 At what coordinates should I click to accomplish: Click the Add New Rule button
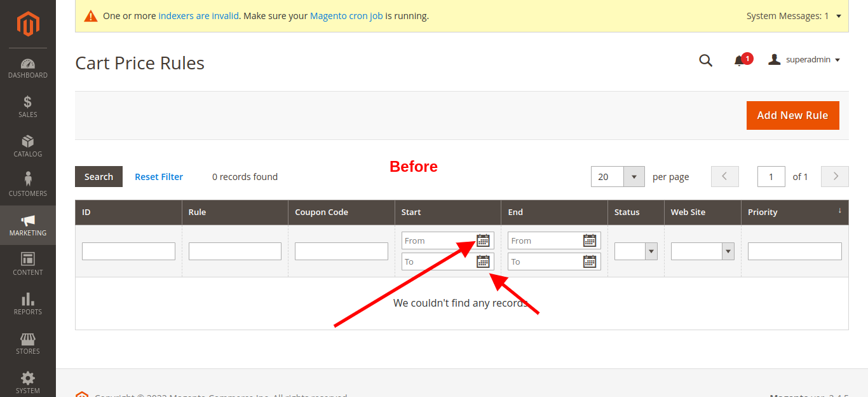792,115
